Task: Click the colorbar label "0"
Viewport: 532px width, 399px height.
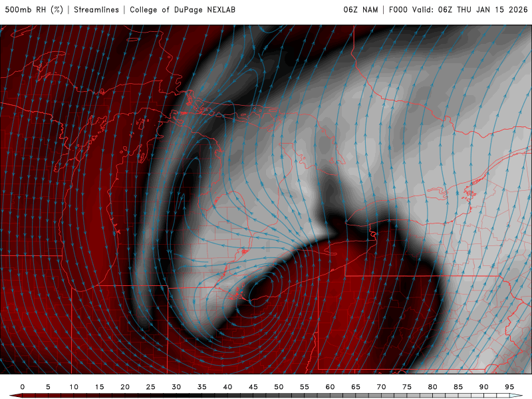Action: tap(23, 387)
